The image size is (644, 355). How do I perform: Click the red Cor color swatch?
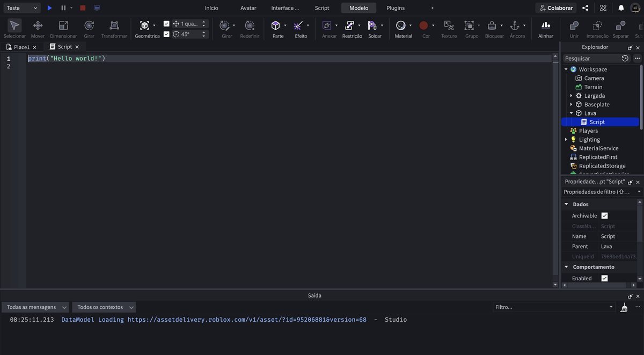(x=423, y=25)
